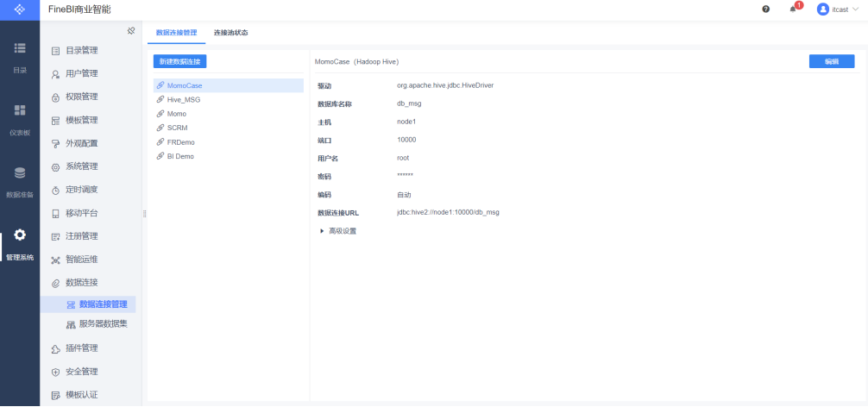868x407 pixels.
Task: Click the link icon beside Hive_MSG
Action: (x=160, y=99)
